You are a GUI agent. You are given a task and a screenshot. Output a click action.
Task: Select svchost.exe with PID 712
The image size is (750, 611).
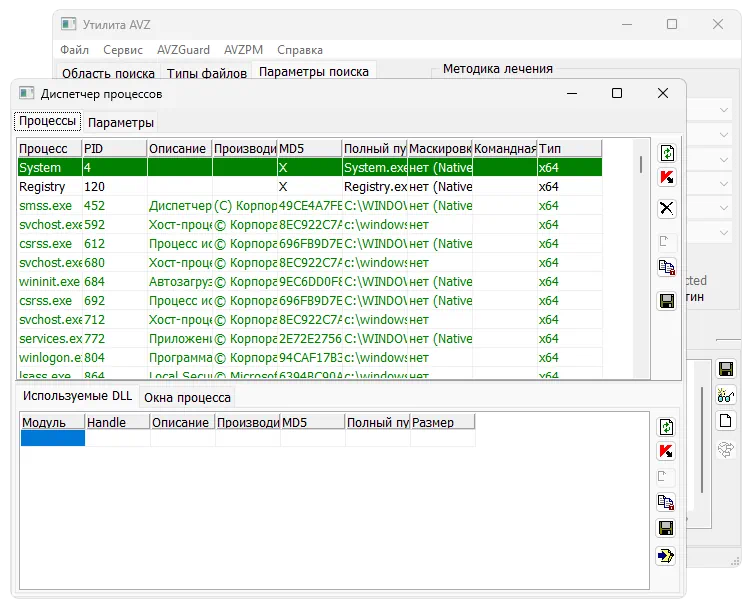click(x=309, y=320)
